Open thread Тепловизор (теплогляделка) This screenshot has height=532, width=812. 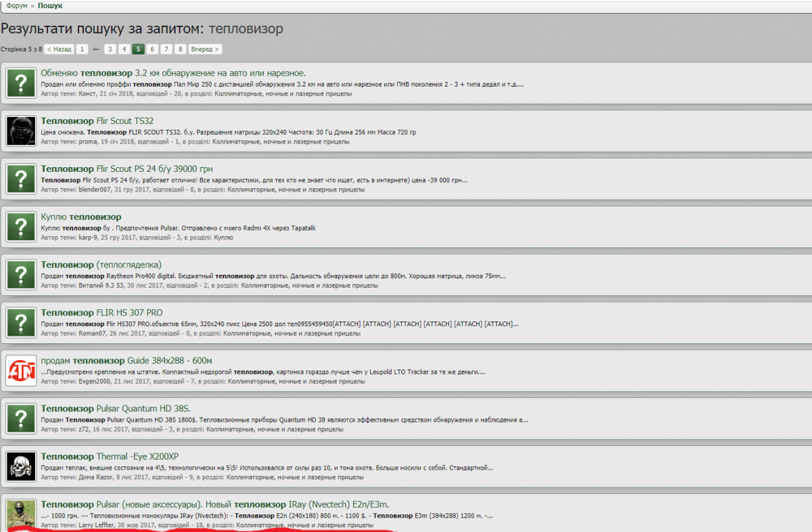tap(101, 265)
